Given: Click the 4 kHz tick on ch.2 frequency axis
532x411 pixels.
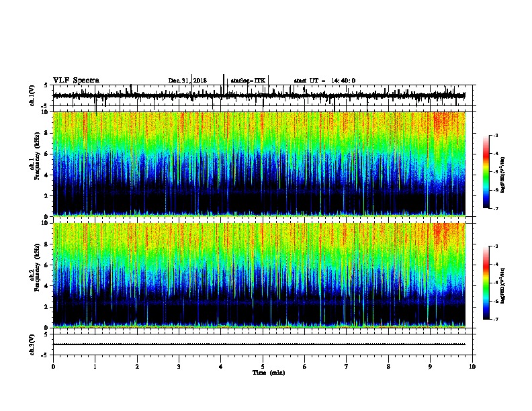Looking at the screenshot, I should 47,286.
